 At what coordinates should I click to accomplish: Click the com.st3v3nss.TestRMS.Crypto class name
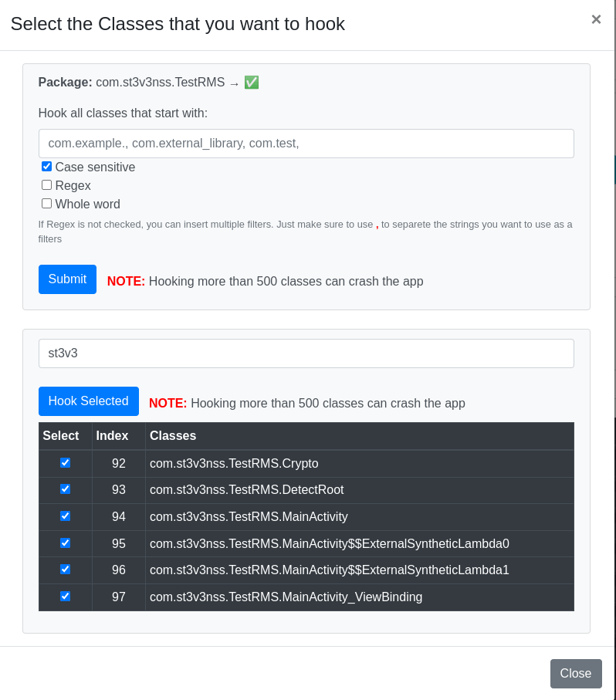point(234,464)
